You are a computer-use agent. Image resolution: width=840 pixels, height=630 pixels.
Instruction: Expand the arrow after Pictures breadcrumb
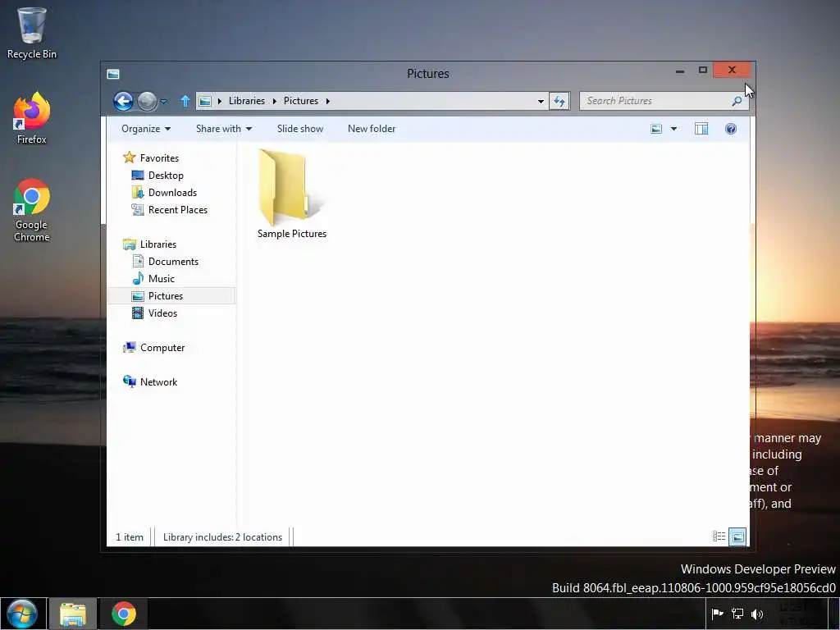327,101
